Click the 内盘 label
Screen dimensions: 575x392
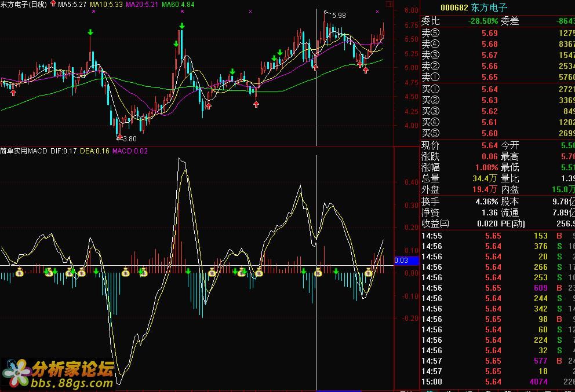(510, 189)
